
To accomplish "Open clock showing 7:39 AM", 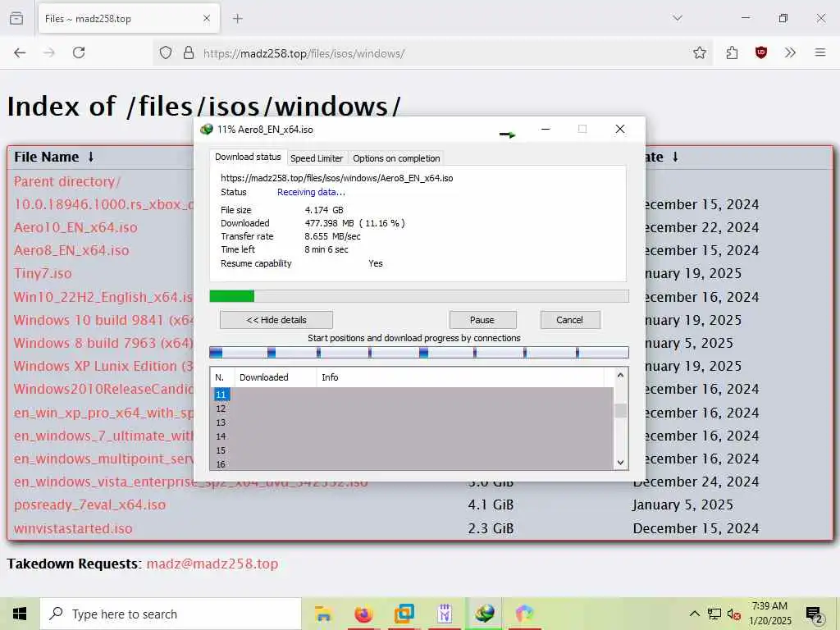I will tap(769, 614).
